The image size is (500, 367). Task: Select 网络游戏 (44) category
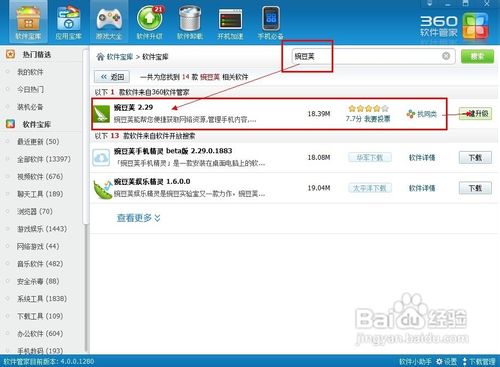[38, 246]
